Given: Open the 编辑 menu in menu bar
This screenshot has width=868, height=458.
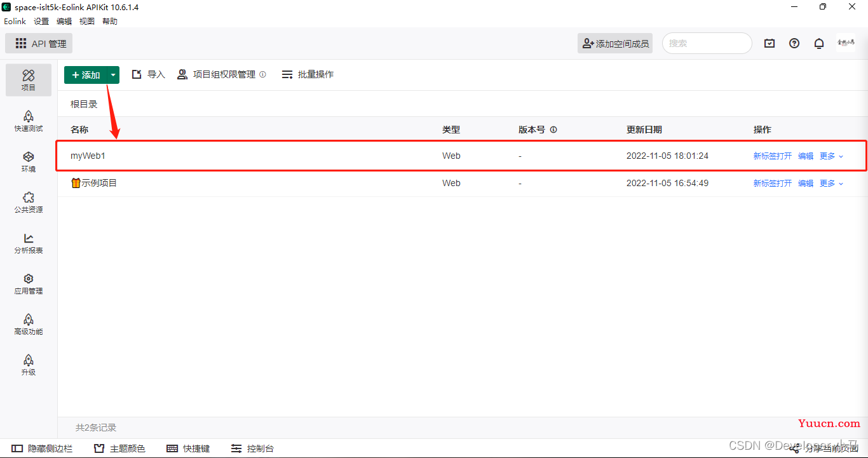Looking at the screenshot, I should click(x=64, y=21).
